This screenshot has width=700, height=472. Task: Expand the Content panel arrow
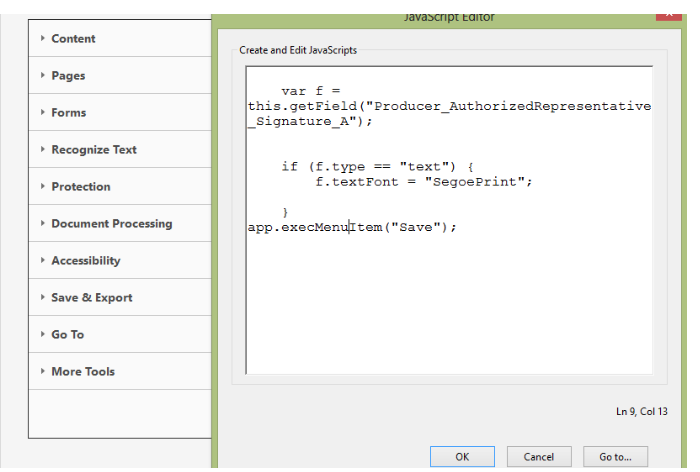point(43,38)
